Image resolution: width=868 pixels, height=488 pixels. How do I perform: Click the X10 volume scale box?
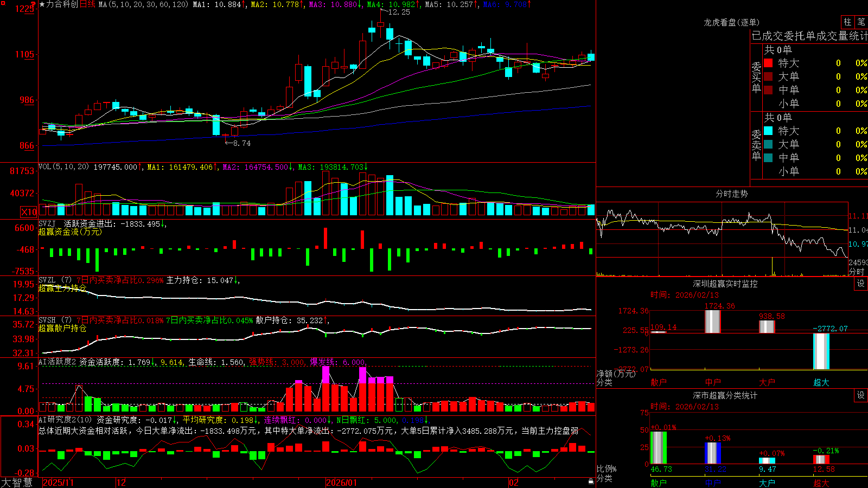(29, 212)
